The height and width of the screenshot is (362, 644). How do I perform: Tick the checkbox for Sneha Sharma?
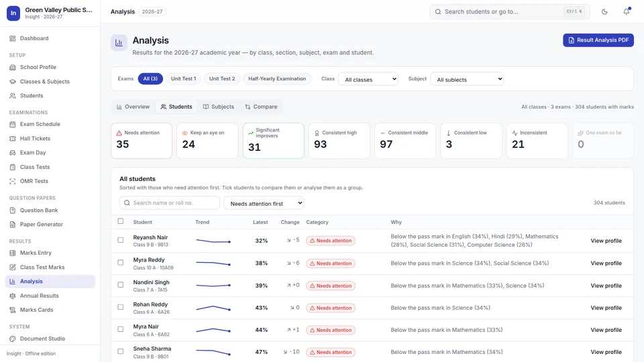click(120, 351)
